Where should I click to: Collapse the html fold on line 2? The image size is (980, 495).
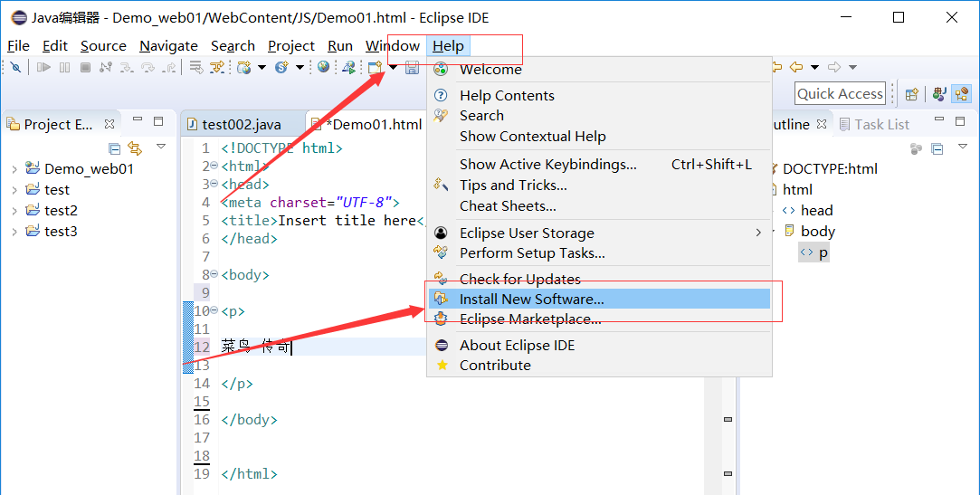214,167
